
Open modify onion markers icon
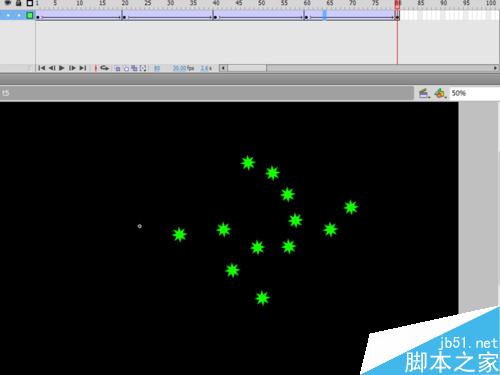point(143,68)
